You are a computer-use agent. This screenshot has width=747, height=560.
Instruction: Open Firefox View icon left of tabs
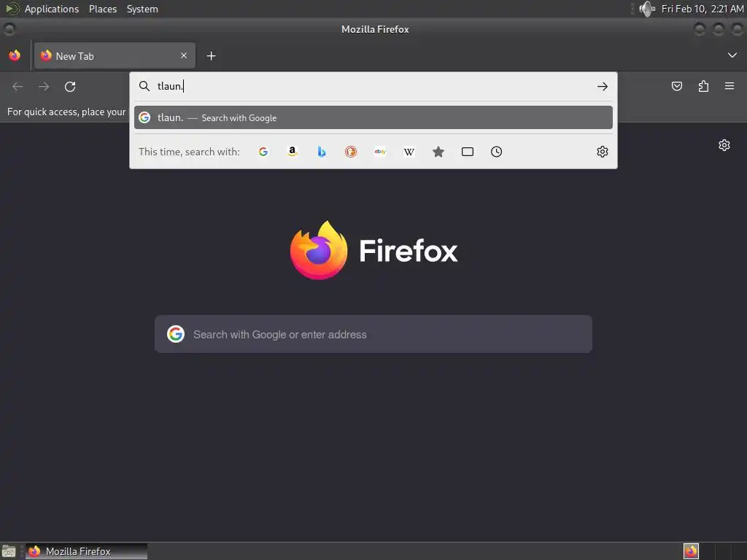[15, 55]
